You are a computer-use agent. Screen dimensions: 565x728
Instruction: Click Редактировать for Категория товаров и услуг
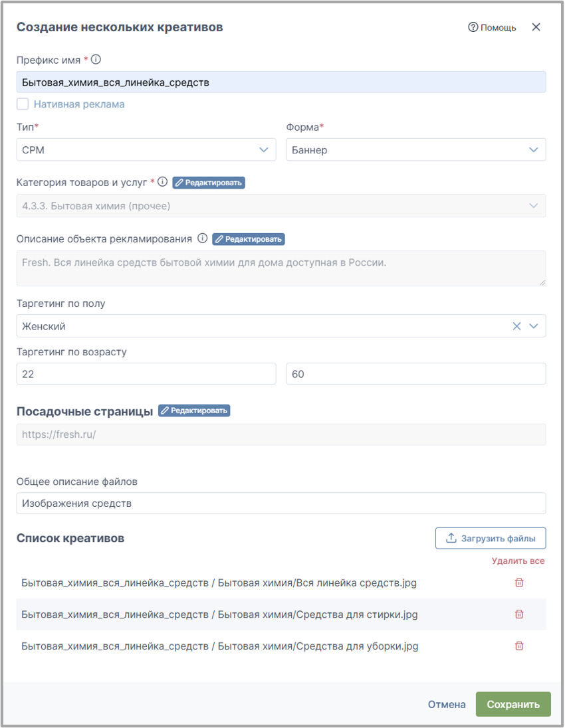(209, 183)
